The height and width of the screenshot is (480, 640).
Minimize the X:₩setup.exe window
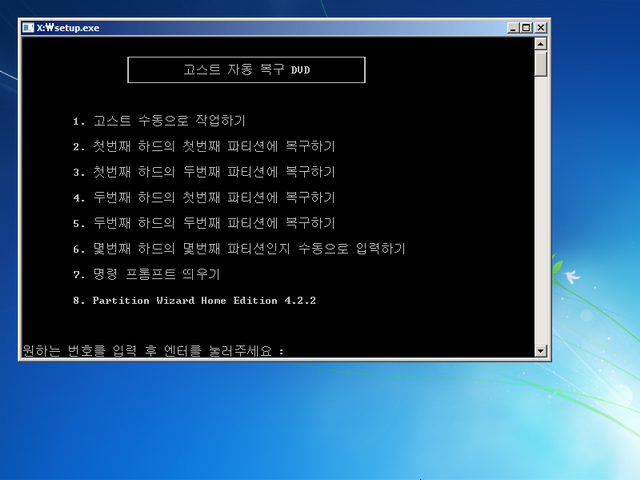513,27
